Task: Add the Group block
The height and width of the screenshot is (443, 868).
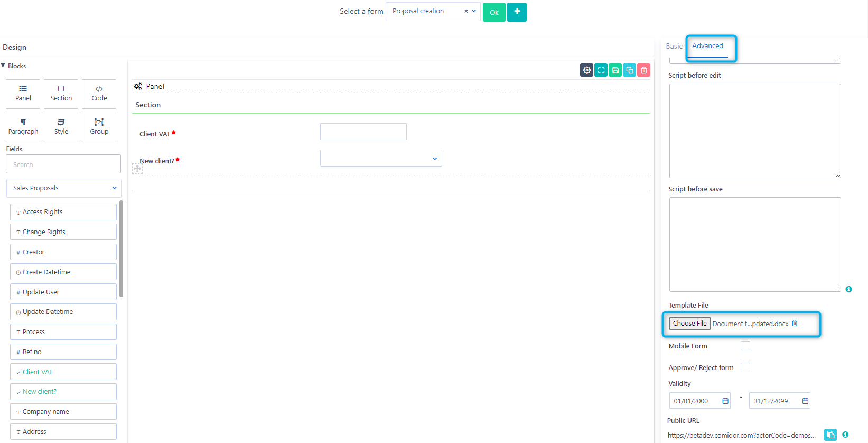Action: [x=99, y=127]
